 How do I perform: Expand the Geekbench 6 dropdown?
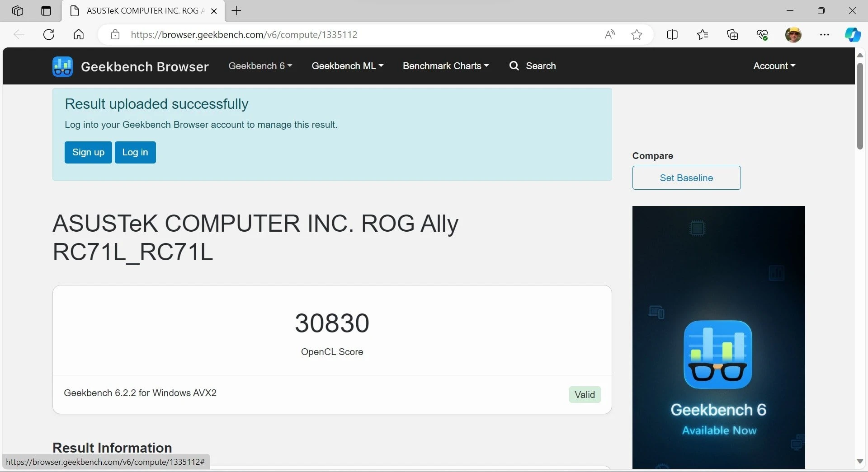[x=260, y=66]
